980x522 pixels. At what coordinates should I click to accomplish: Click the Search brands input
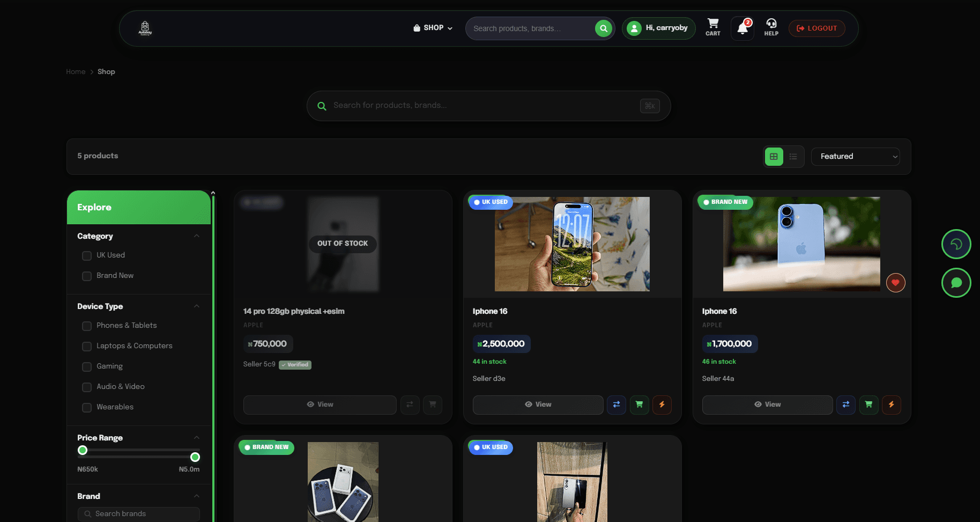pos(139,514)
